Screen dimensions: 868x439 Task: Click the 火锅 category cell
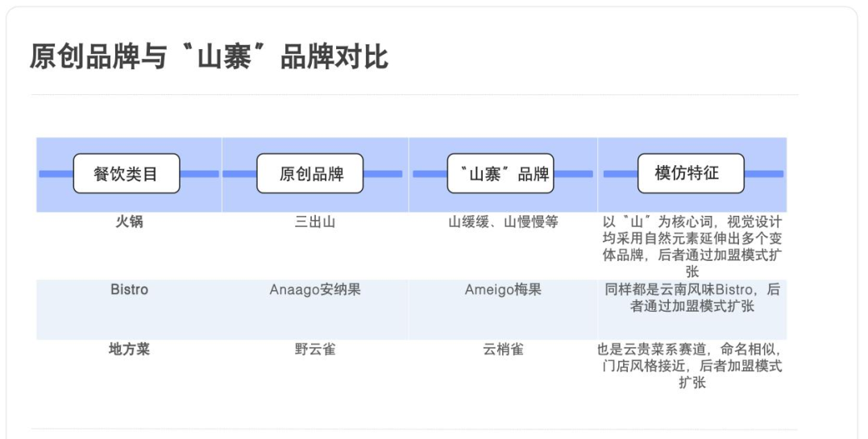pos(129,222)
